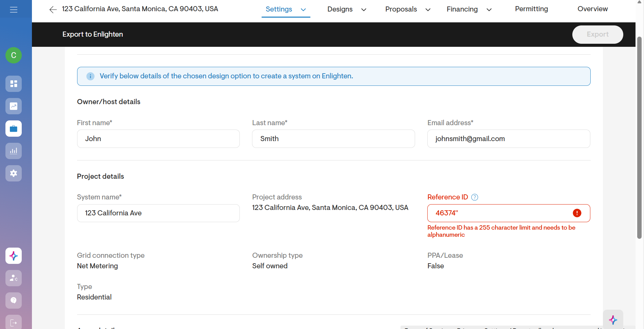
Task: Expand the Financing dropdown chevron
Action: 489,9
